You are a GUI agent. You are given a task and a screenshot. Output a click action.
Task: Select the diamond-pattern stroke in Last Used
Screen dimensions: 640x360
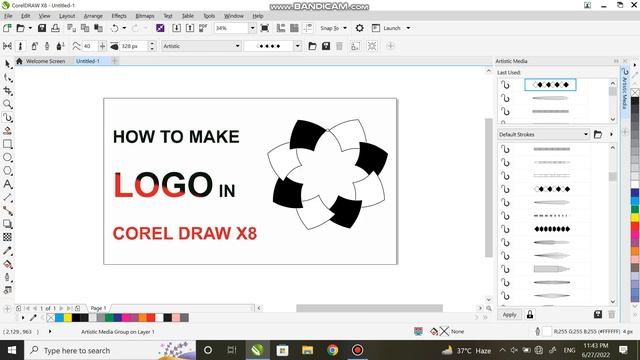(x=550, y=84)
